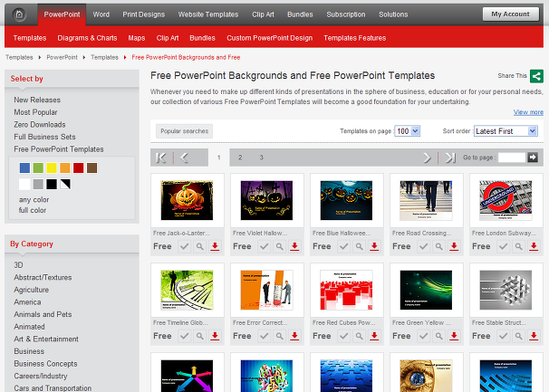Screen dimensions: 549x392
Task: Magnify Free Road Crossing template
Action: [x=438, y=246]
